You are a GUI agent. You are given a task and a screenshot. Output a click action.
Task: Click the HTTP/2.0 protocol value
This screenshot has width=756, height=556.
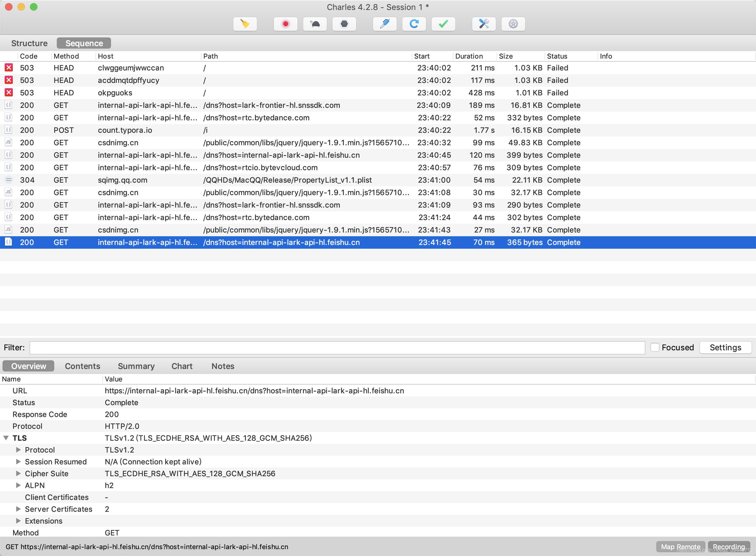click(122, 426)
